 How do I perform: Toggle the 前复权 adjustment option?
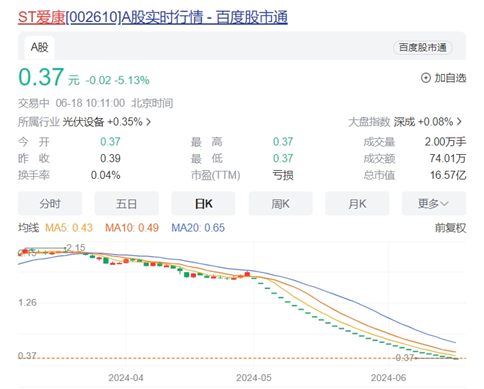(450, 228)
